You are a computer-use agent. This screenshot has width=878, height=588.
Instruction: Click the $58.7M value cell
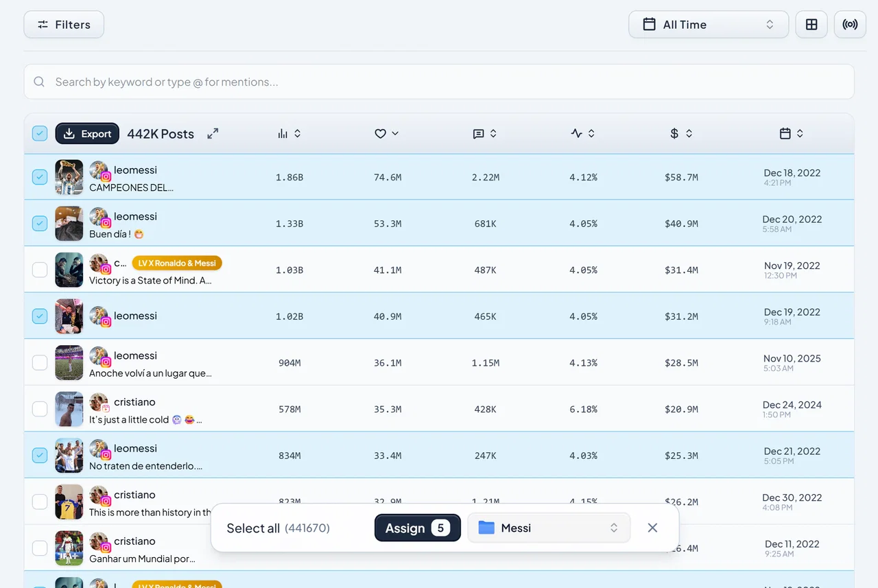tap(681, 177)
